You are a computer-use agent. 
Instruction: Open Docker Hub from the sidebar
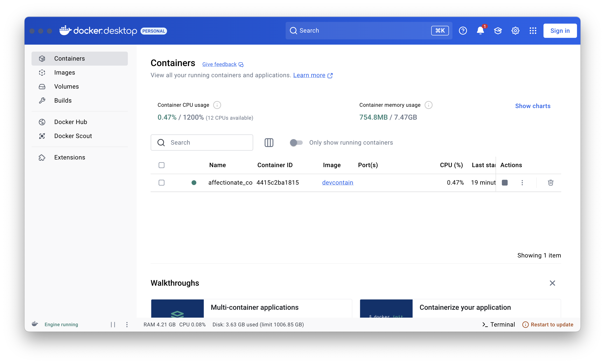click(x=70, y=122)
